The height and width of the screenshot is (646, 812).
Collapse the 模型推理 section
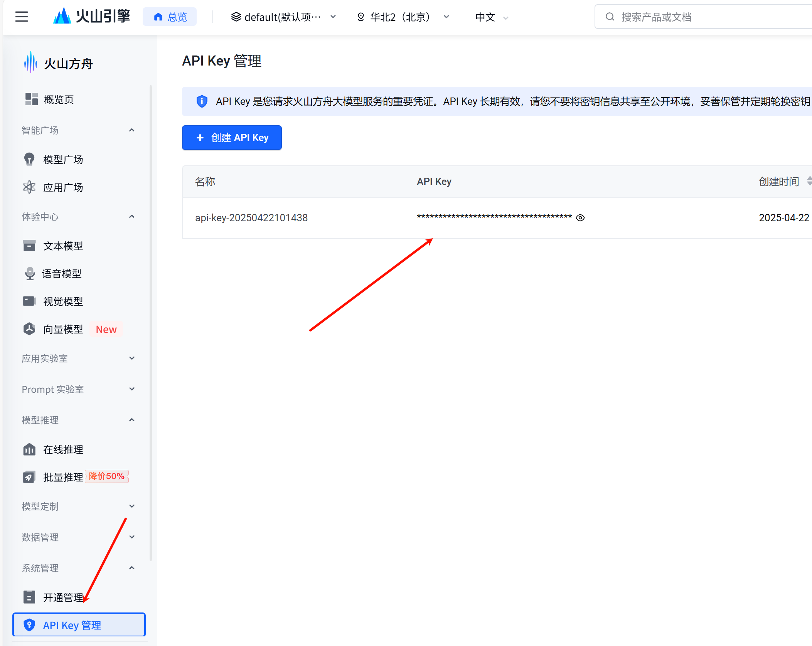131,420
